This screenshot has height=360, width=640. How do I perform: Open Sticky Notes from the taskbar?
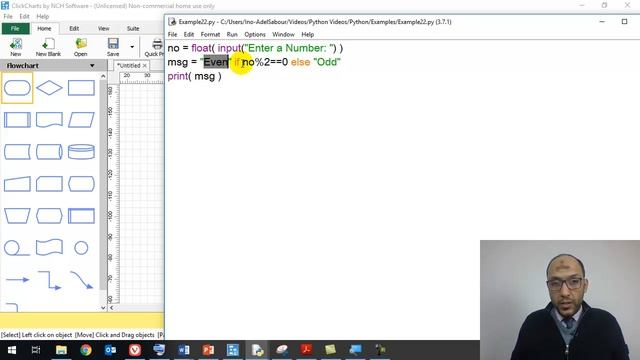pos(331,350)
